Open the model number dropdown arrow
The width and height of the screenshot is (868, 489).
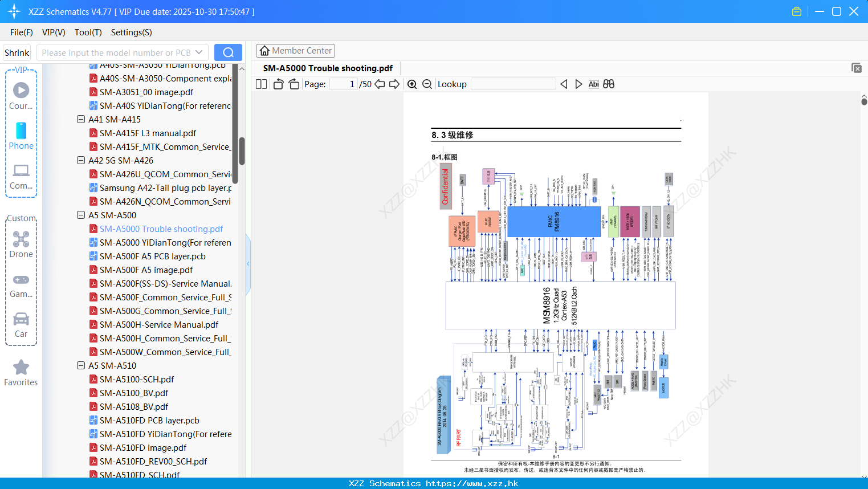coord(199,52)
